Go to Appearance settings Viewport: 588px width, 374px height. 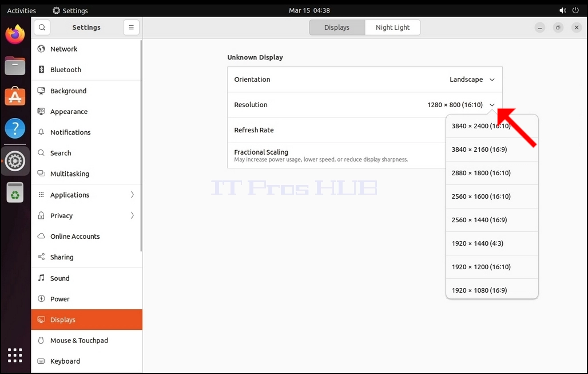point(86,112)
